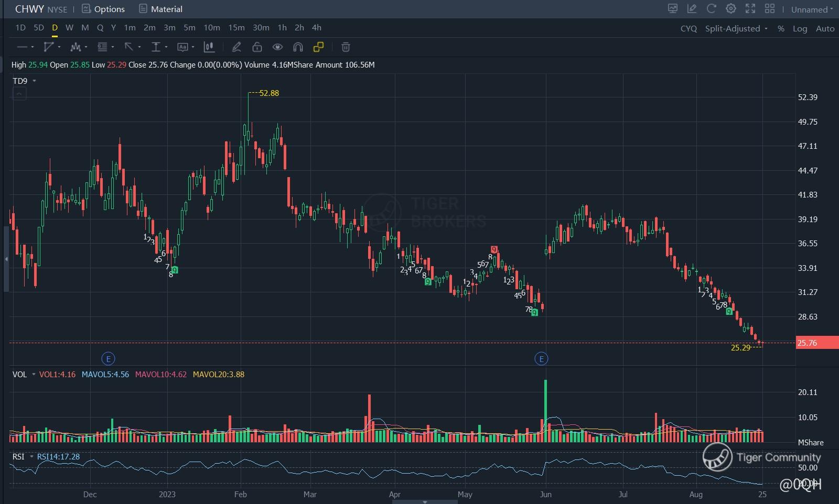Open chart settings via the gear icon
Image resolution: width=839 pixels, height=504 pixels.
pyautogui.click(x=731, y=9)
